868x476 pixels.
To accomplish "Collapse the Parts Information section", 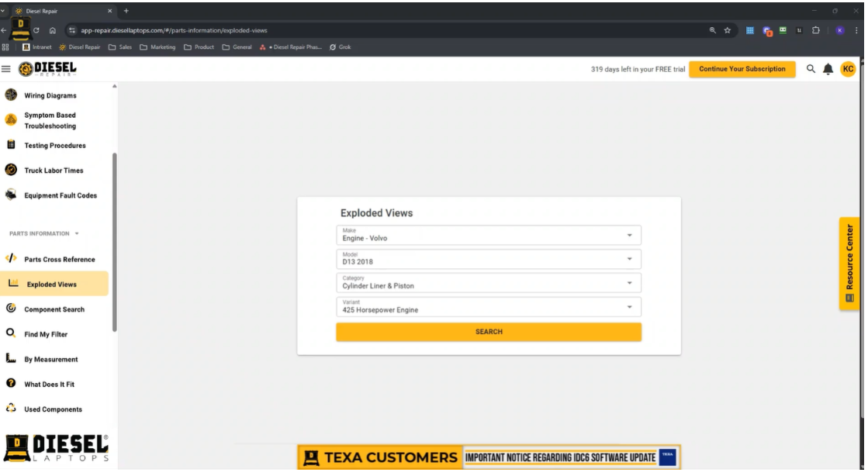I will click(44, 233).
